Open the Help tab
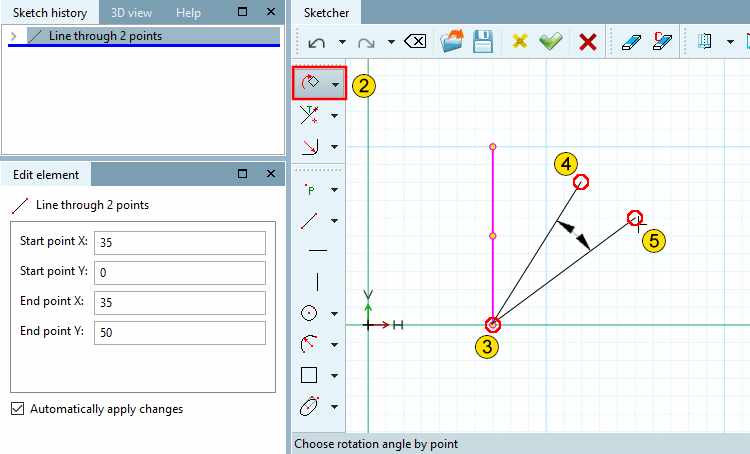 click(x=188, y=13)
